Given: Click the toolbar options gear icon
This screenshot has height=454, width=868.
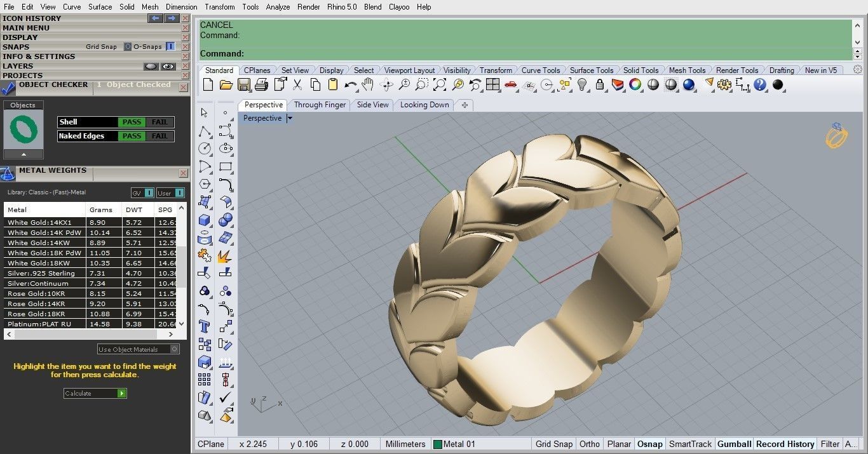Looking at the screenshot, I should click(x=858, y=70).
